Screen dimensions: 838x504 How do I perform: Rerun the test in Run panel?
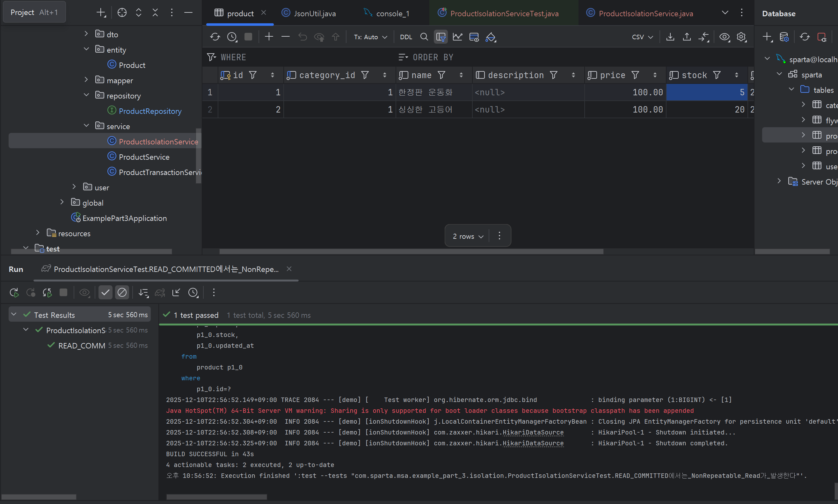pyautogui.click(x=14, y=292)
